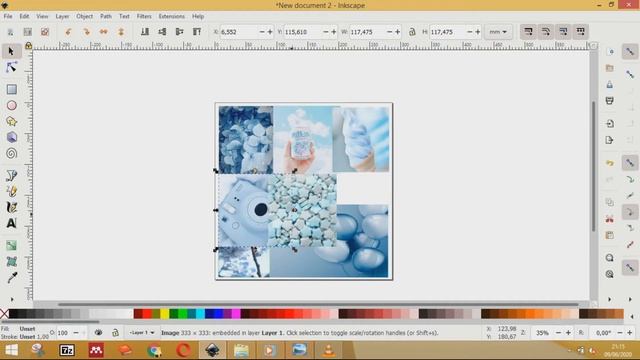The image size is (640, 360).
Task: Select the Ellipse circle tool
Action: pyautogui.click(x=11, y=105)
